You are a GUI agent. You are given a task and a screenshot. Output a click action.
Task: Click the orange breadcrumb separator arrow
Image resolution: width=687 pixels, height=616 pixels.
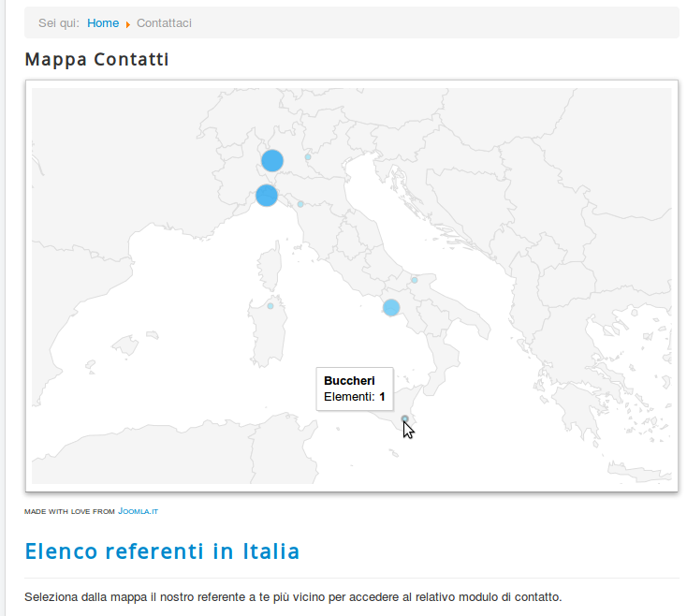coord(127,23)
